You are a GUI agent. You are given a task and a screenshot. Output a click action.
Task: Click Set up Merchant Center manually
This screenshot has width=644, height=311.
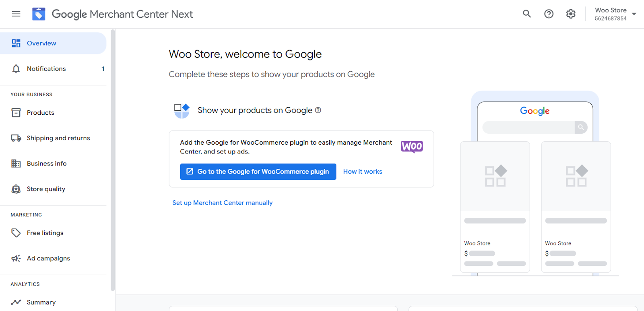coord(223,203)
